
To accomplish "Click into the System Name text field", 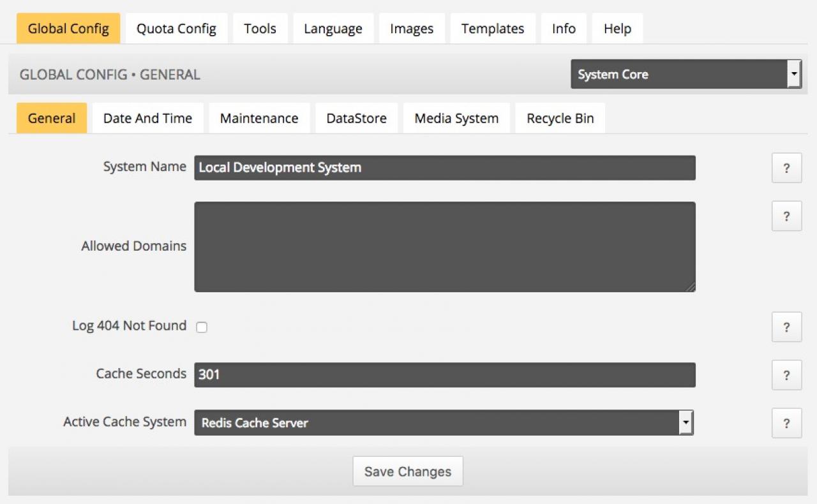I will click(444, 168).
